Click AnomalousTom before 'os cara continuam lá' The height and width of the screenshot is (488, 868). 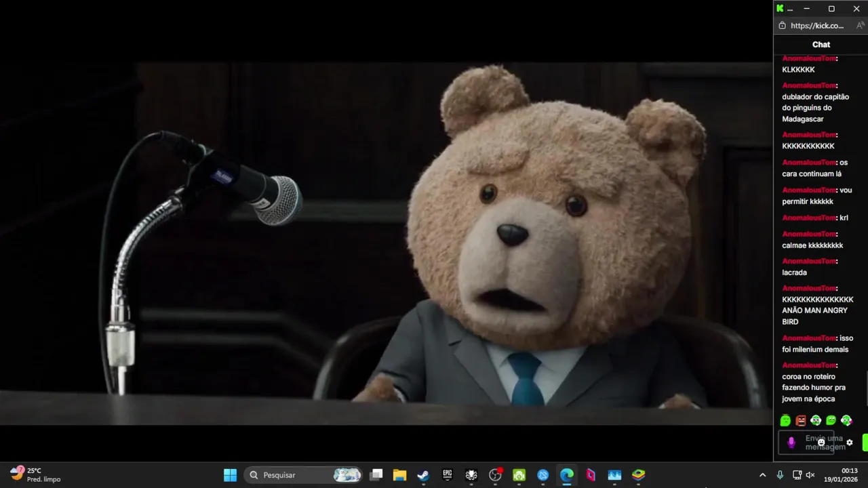(809, 163)
